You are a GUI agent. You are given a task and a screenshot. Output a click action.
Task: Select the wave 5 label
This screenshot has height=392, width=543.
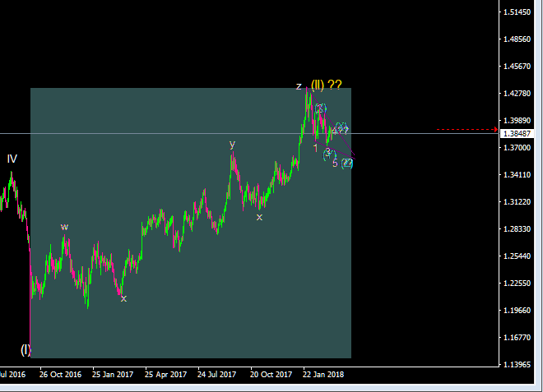click(x=335, y=163)
